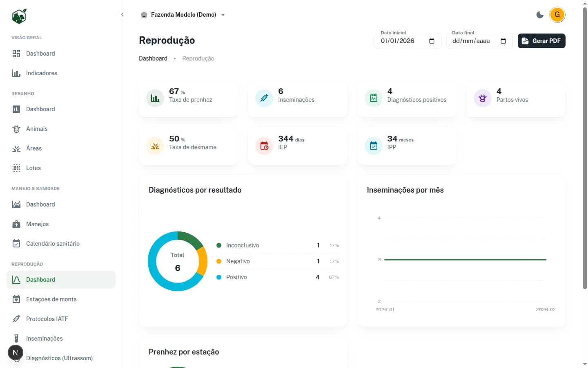This screenshot has height=368, width=588.
Task: Open the Animais page
Action: (x=61, y=129)
